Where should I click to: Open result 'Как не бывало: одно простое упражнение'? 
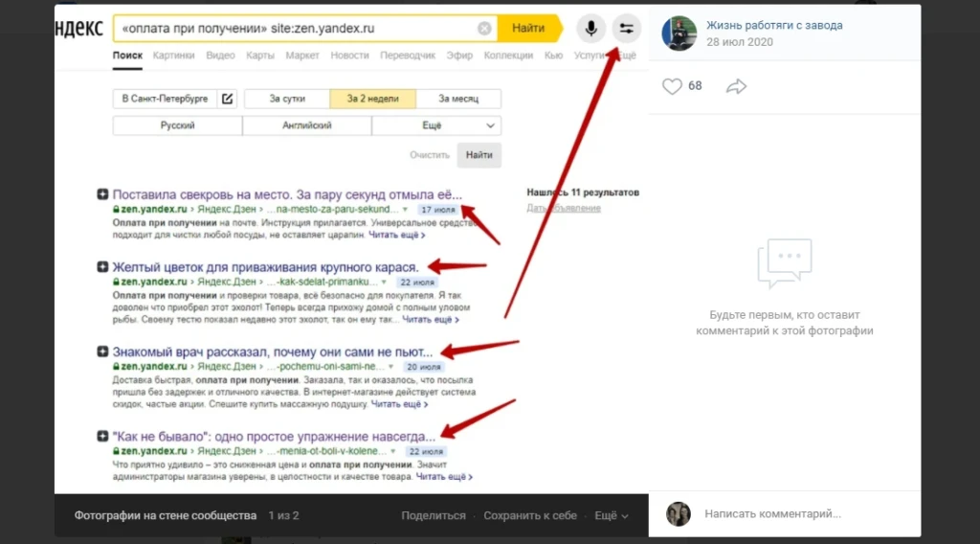pos(274,436)
